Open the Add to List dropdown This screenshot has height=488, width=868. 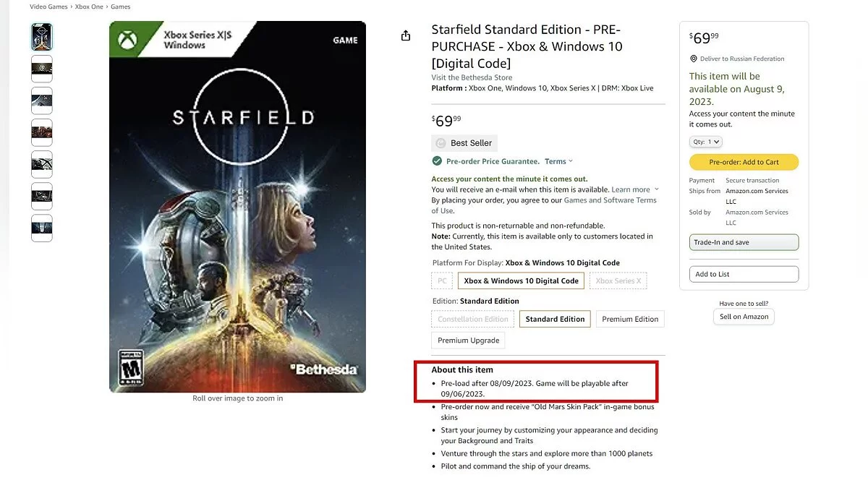tap(744, 274)
